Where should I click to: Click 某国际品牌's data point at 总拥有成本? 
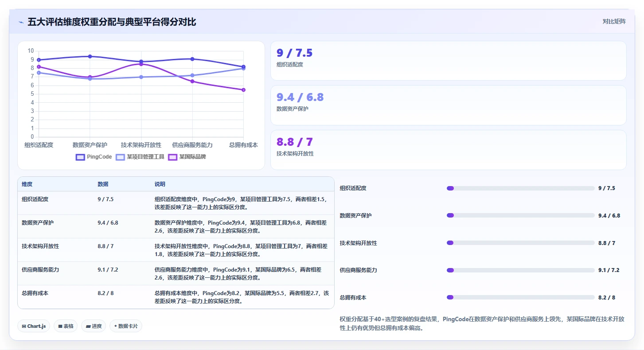click(x=243, y=90)
